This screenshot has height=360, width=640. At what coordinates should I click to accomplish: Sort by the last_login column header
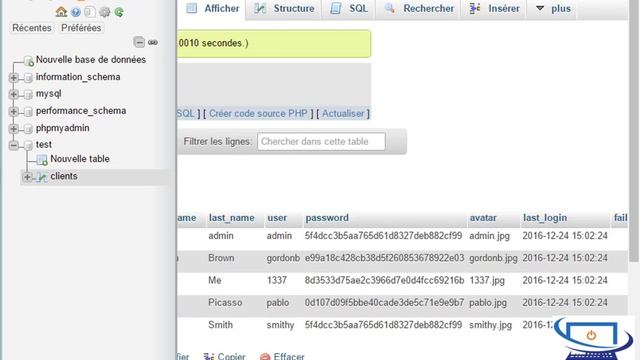tap(545, 218)
